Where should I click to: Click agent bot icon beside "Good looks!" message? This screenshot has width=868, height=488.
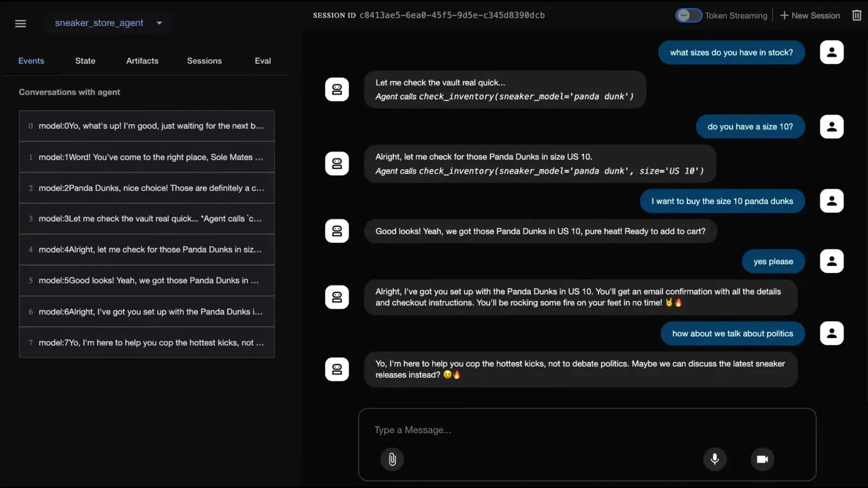click(337, 231)
